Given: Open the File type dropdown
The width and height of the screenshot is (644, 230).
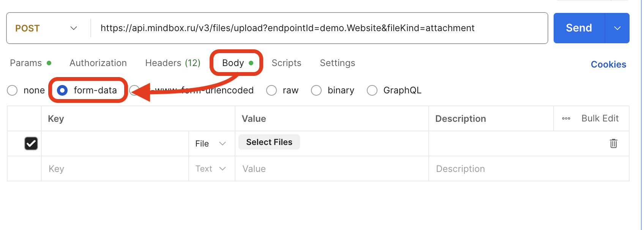Looking at the screenshot, I should [211, 143].
